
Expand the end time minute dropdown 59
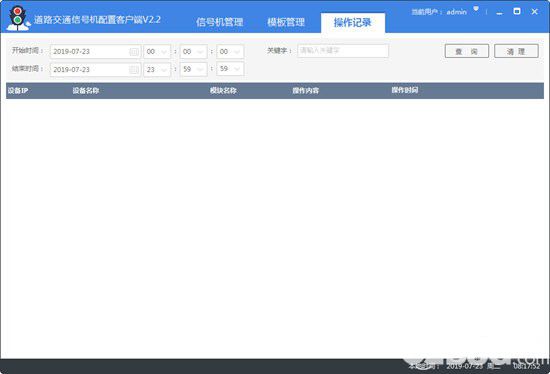coord(193,69)
